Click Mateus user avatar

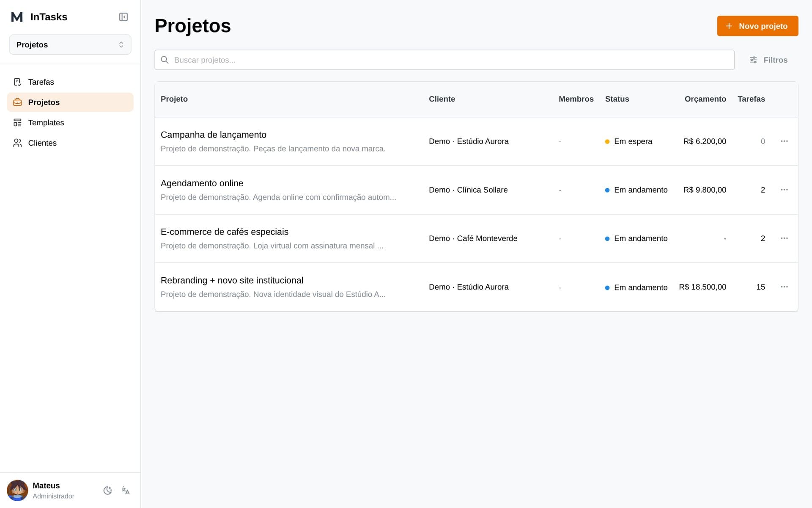point(17,490)
